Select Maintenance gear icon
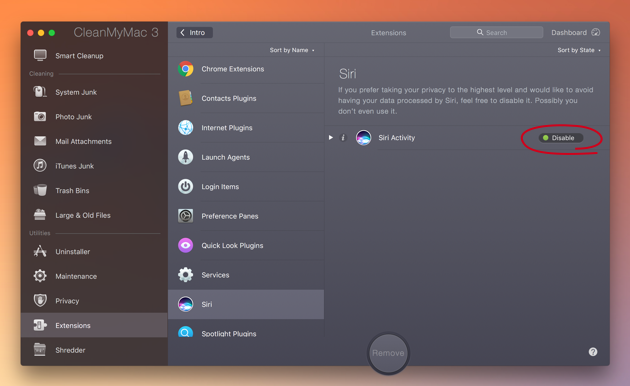 point(40,276)
